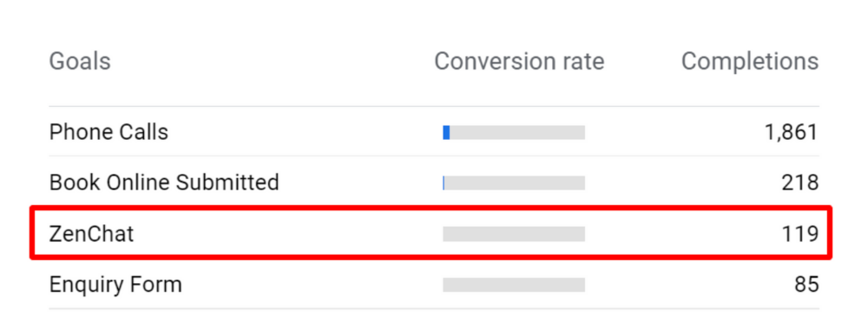Screen dimensions: 868x325
Task: Click the Completions column header
Action: pyautogui.click(x=750, y=62)
